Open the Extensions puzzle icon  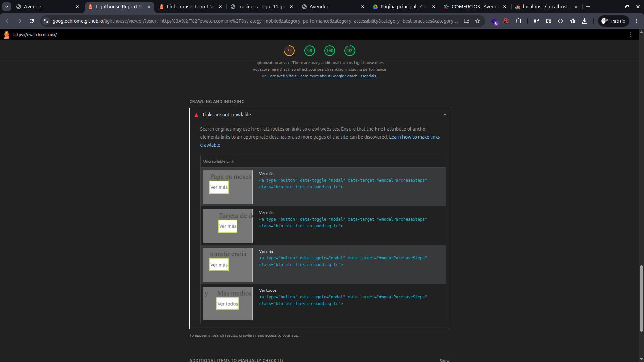pos(518,21)
